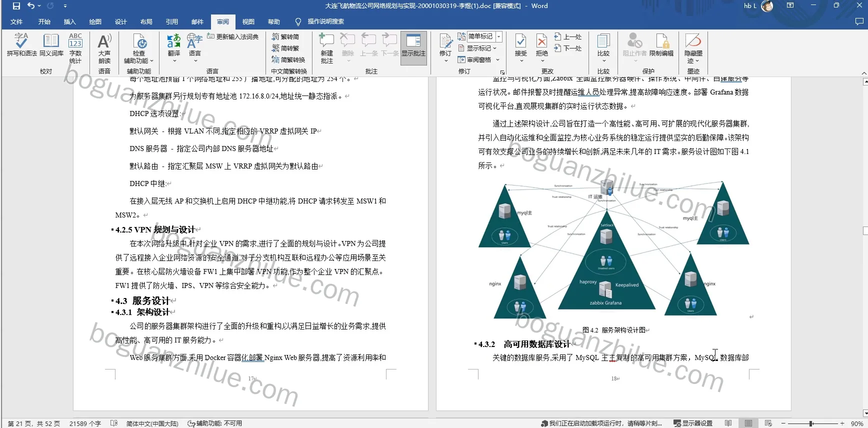This screenshot has height=428, width=868.
Task: Open the Tracking group dialog launcher
Action: tap(502, 72)
